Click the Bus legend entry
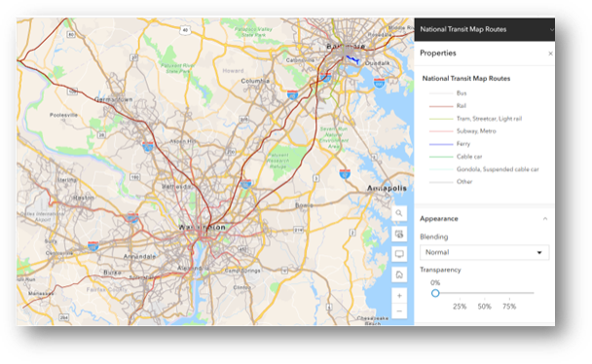The image size is (592, 364). 462,93
